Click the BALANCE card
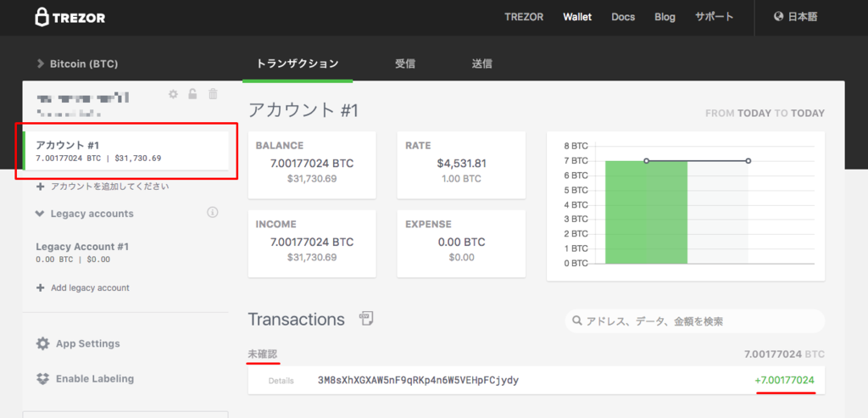 312,165
